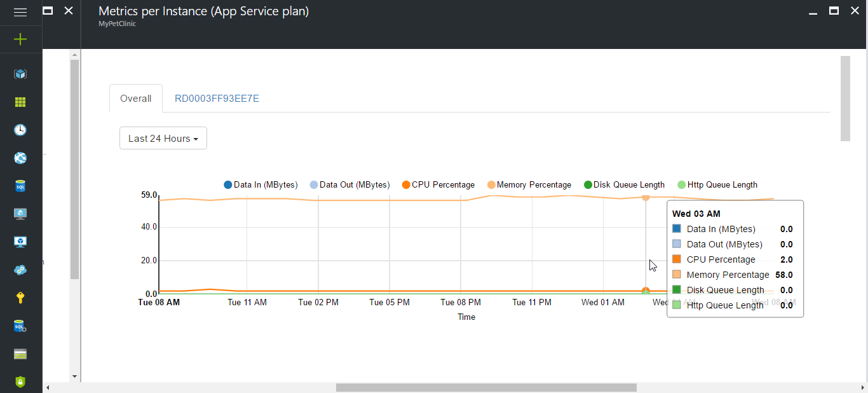868x393 pixels.
Task: Close the left blade behind Metrics
Action: click(69, 10)
